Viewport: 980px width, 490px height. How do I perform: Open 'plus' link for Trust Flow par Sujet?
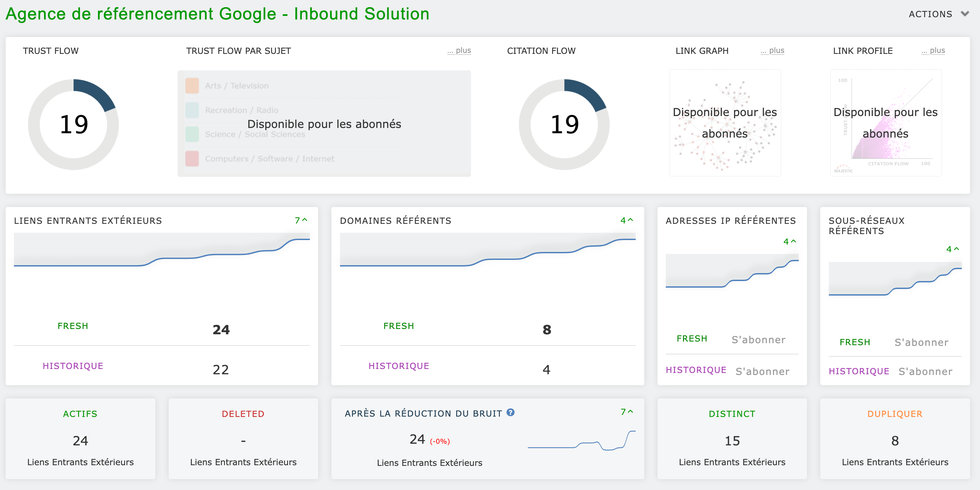coord(459,51)
